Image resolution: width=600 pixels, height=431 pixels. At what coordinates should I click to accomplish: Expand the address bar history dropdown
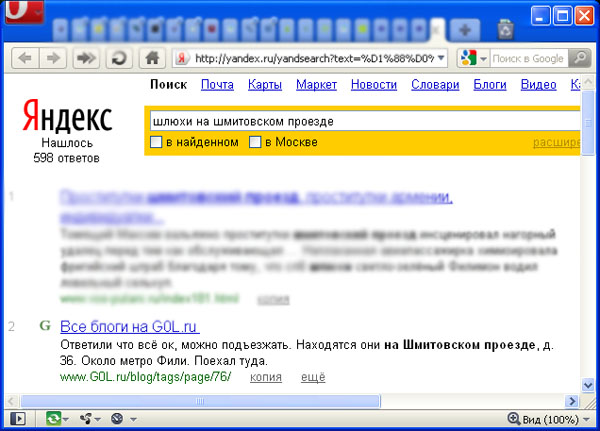point(441,58)
